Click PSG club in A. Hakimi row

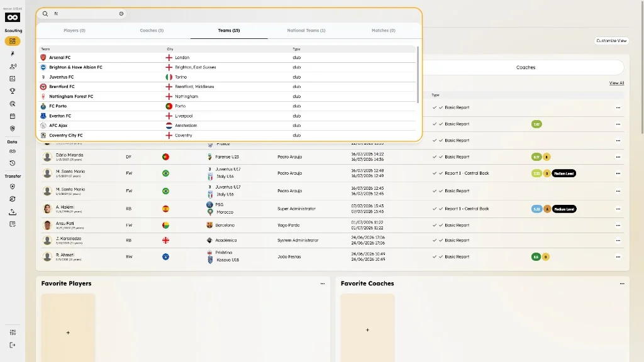coord(219,204)
